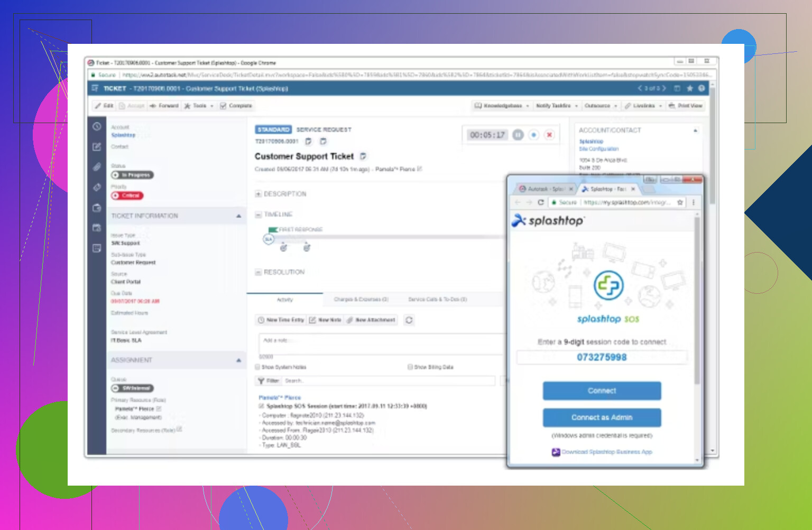This screenshot has width=812, height=530.
Task: Open the LiveLinks dropdown
Action: (x=643, y=106)
